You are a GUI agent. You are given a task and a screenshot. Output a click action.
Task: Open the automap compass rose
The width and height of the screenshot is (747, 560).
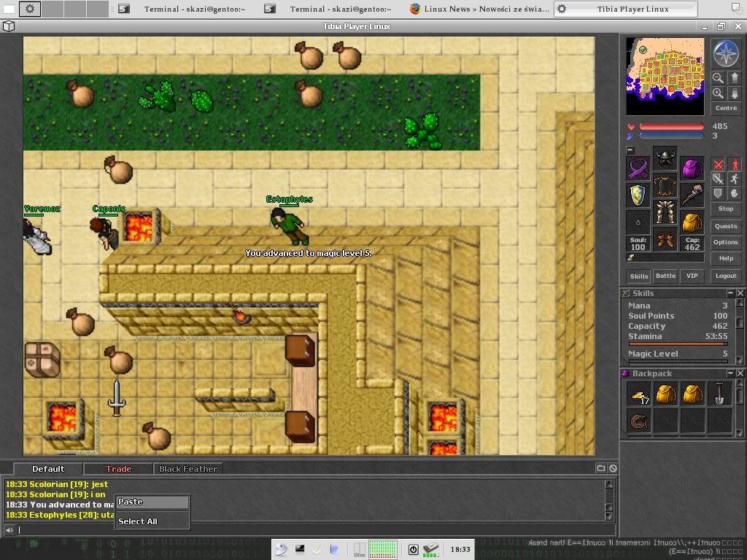coord(726,53)
